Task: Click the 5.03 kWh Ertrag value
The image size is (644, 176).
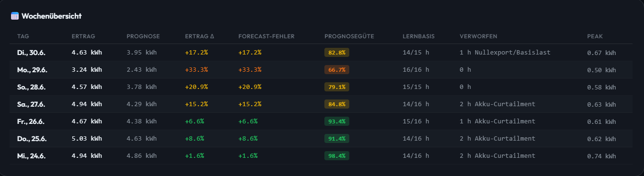Action: pos(87,139)
